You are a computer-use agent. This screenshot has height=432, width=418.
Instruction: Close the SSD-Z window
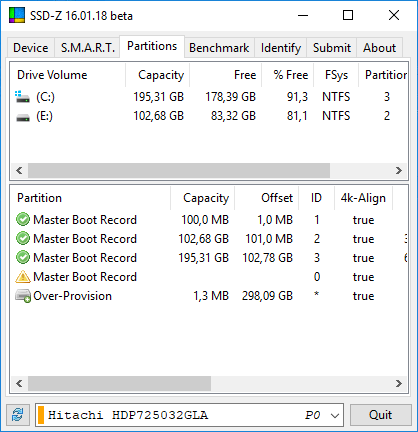394,15
